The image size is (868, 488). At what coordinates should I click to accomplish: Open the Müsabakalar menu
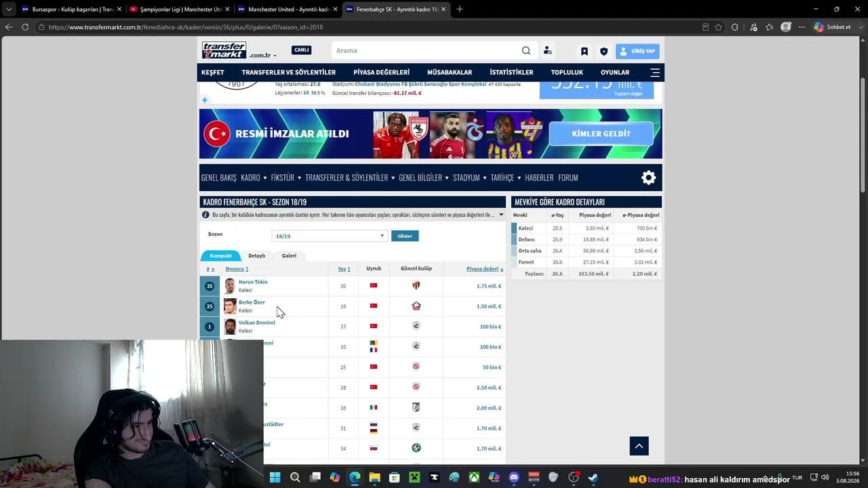[x=450, y=73]
